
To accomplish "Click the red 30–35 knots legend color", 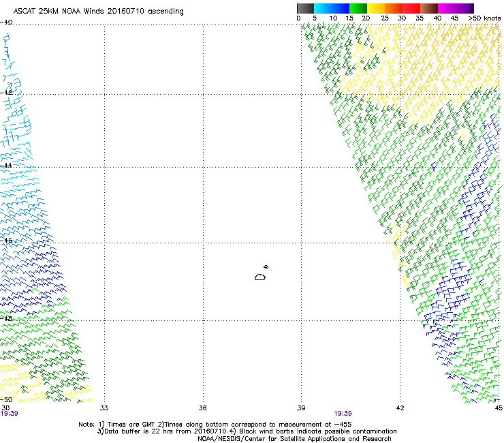I will (x=411, y=8).
